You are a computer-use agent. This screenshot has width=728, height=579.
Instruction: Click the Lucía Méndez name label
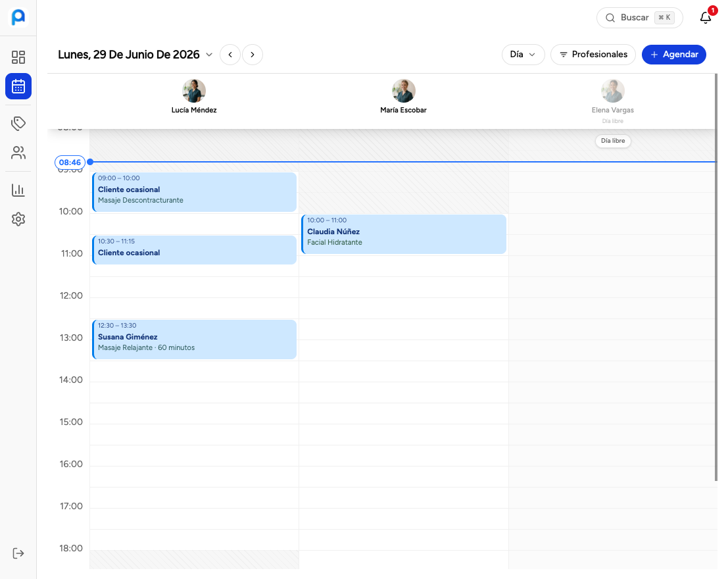pyautogui.click(x=194, y=110)
